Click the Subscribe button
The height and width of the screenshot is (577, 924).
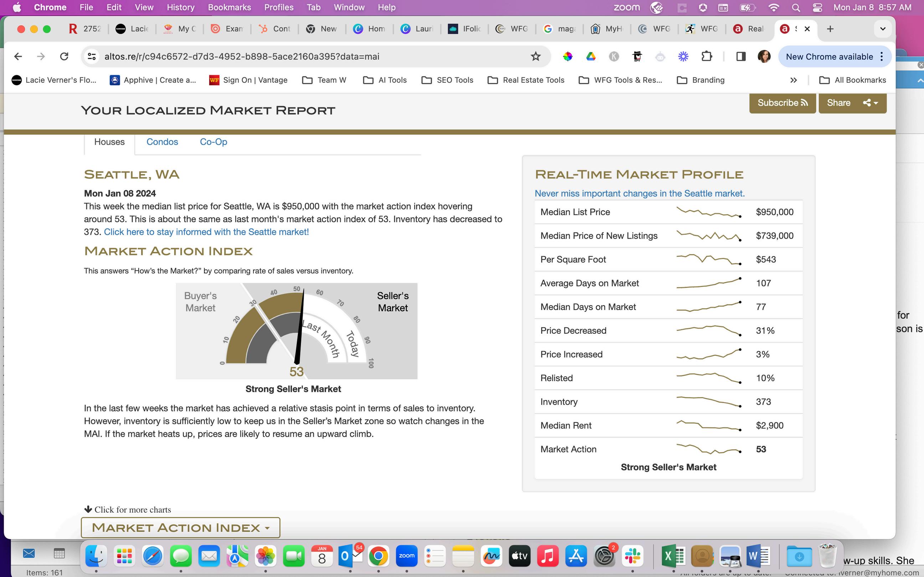(x=782, y=103)
